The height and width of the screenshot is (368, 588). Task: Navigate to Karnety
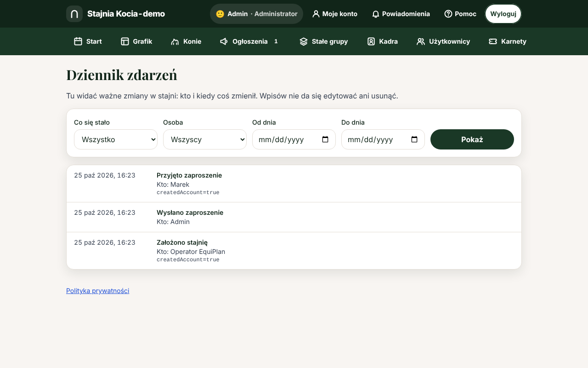[x=508, y=41]
